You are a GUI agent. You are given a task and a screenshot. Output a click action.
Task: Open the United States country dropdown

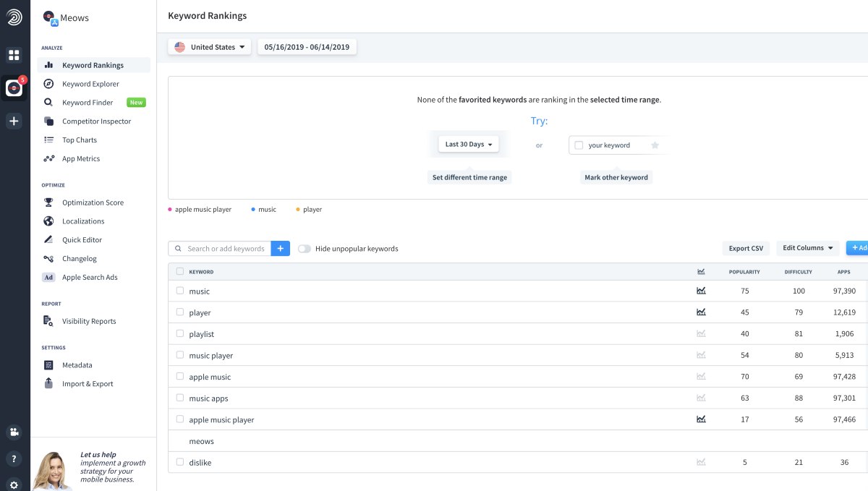click(x=210, y=47)
